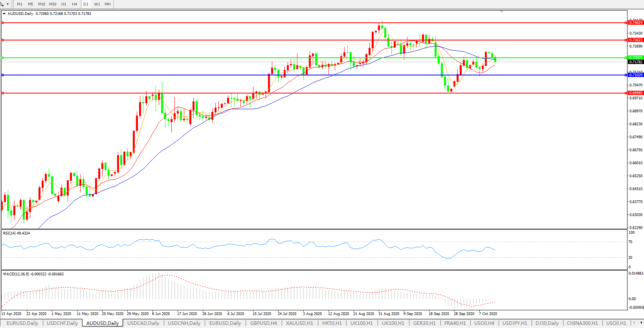Screen dimensions: 644x328
Task: Select the MN monthly timeframe
Action: (x=108, y=4)
